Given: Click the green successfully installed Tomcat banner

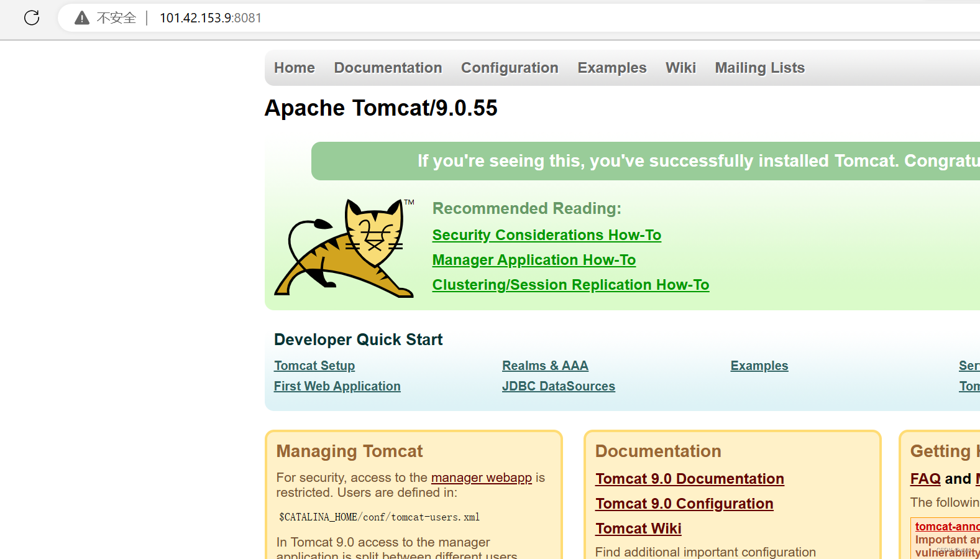Looking at the screenshot, I should [646, 161].
